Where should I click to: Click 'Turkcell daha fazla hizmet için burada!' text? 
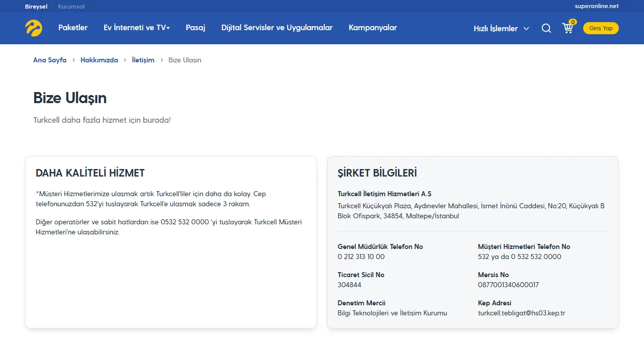click(102, 120)
